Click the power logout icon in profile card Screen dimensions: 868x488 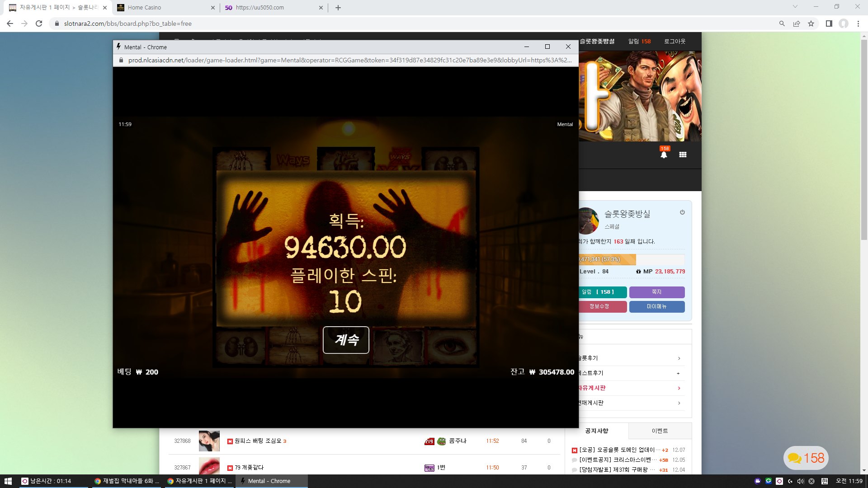[x=682, y=212]
